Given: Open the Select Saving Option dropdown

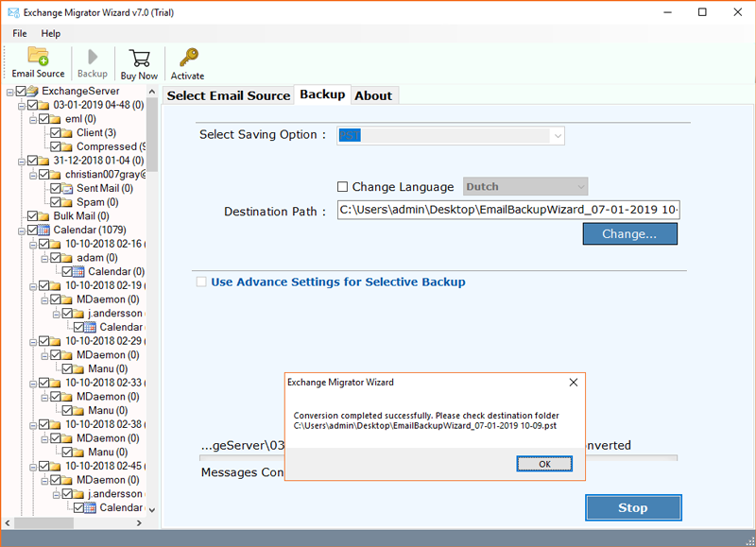Looking at the screenshot, I should tap(451, 135).
